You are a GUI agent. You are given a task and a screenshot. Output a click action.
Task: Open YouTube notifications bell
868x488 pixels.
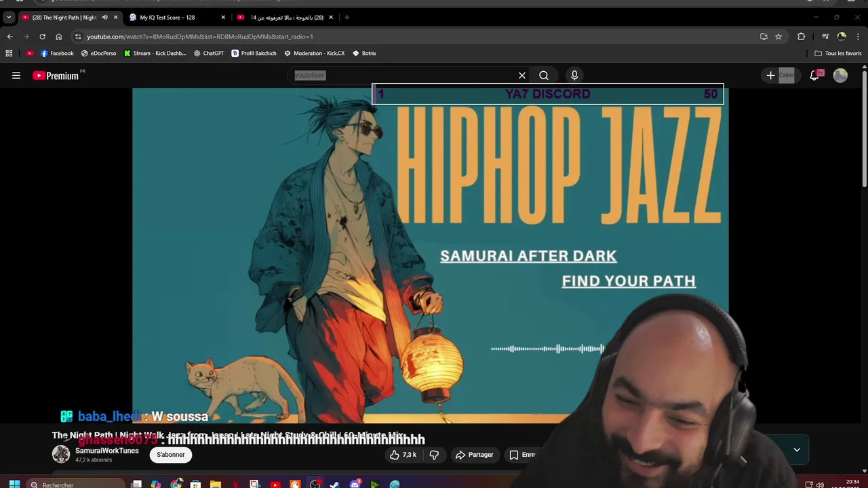click(x=815, y=75)
